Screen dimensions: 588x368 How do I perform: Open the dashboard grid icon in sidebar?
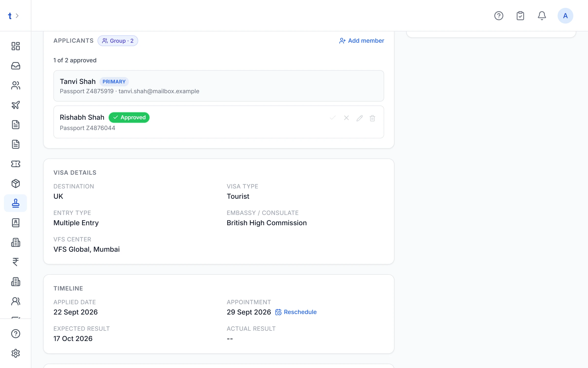16,46
